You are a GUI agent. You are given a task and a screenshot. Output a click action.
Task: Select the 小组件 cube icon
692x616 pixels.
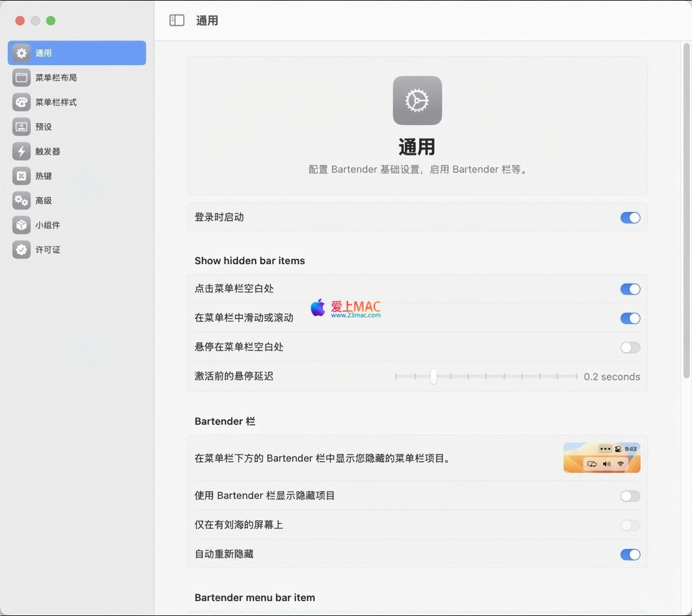click(22, 225)
